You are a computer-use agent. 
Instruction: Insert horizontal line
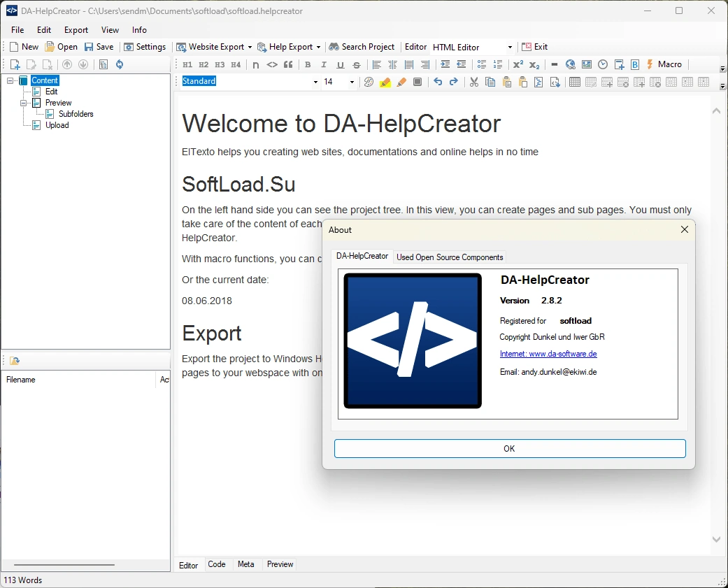(x=555, y=64)
